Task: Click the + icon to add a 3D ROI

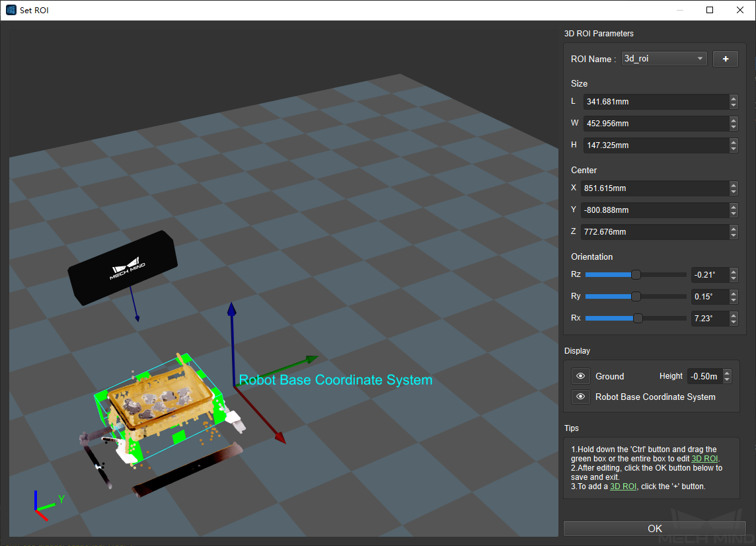Action: tap(725, 58)
